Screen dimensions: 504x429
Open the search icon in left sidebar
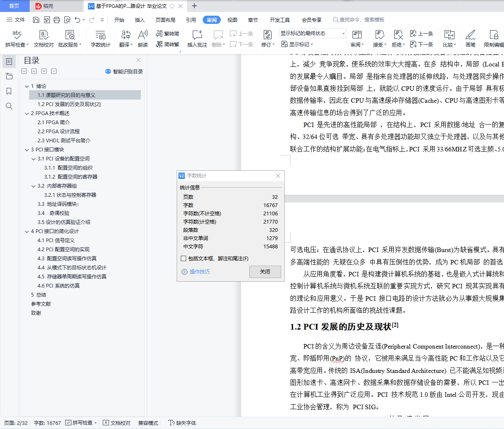coord(9,106)
